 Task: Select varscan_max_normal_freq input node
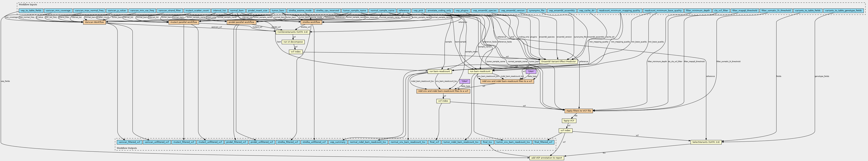coord(89,11)
